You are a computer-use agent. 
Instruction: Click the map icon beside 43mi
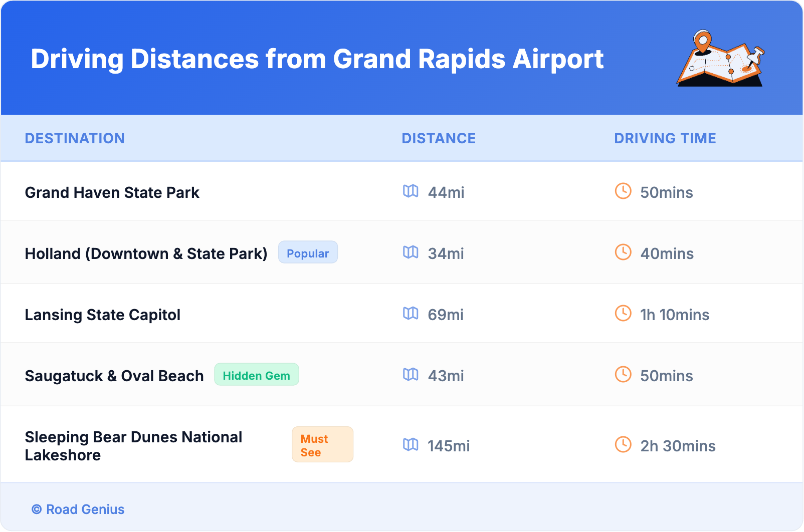click(411, 375)
